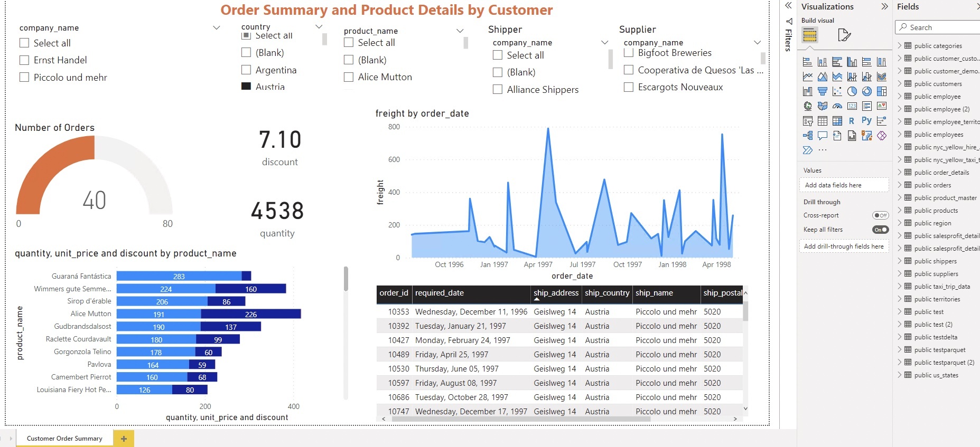The height and width of the screenshot is (447, 980).
Task: Turn on the Cross-report toggle
Action: pyautogui.click(x=881, y=215)
